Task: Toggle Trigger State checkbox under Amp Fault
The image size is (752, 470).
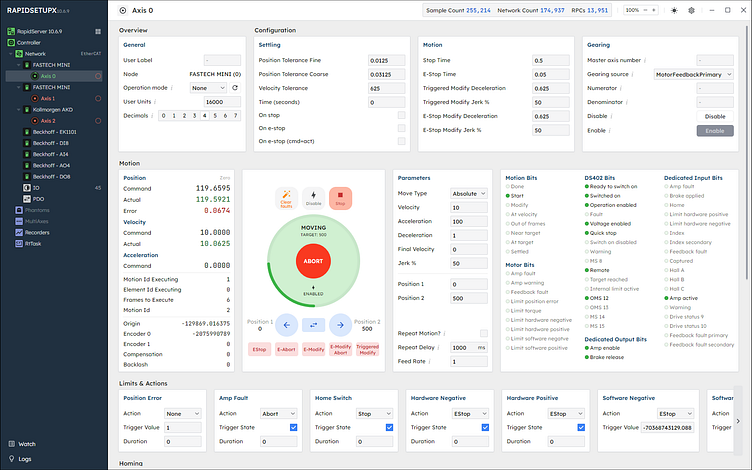Action: click(x=293, y=427)
